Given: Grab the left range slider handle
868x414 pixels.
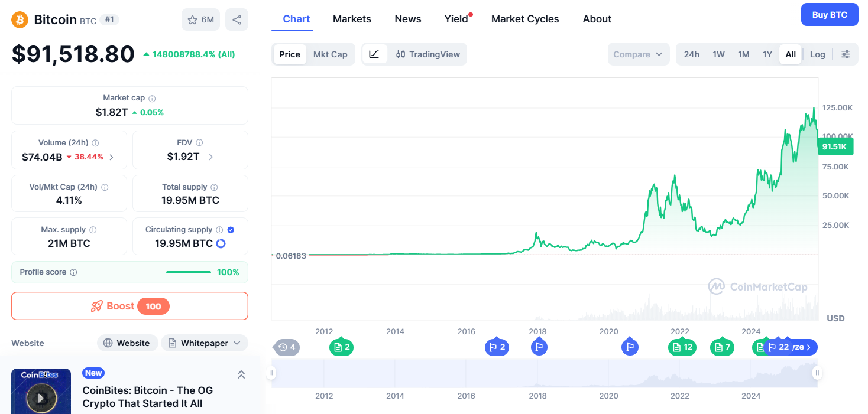Looking at the screenshot, I should coord(271,373).
